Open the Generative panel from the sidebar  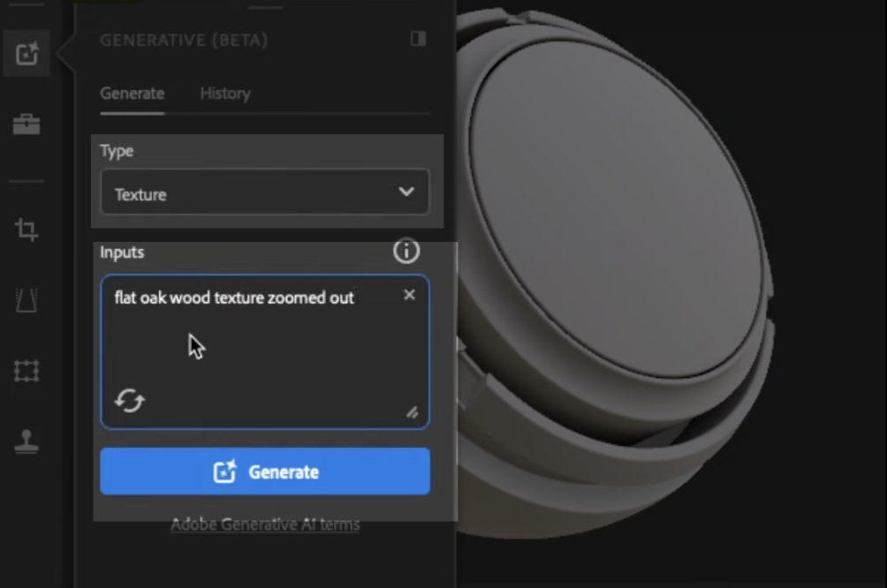tap(27, 54)
